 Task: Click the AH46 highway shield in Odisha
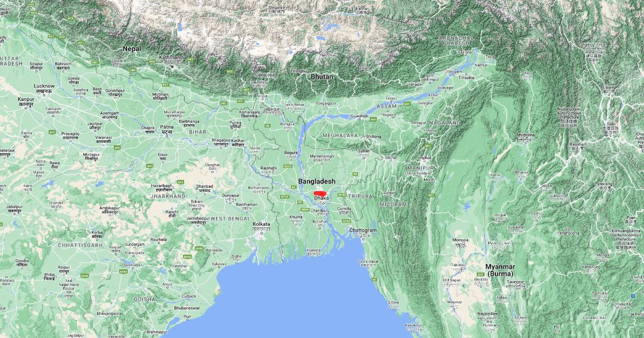pyautogui.click(x=199, y=248)
